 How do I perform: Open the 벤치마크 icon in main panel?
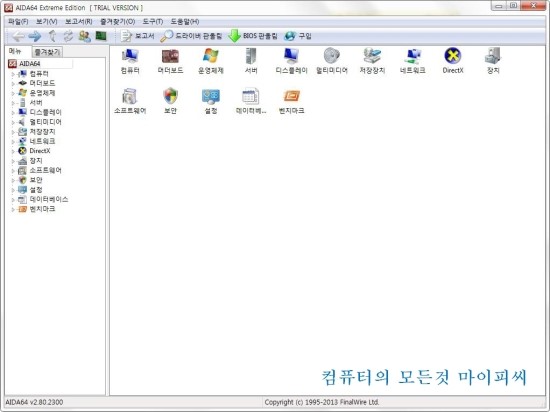(291, 101)
